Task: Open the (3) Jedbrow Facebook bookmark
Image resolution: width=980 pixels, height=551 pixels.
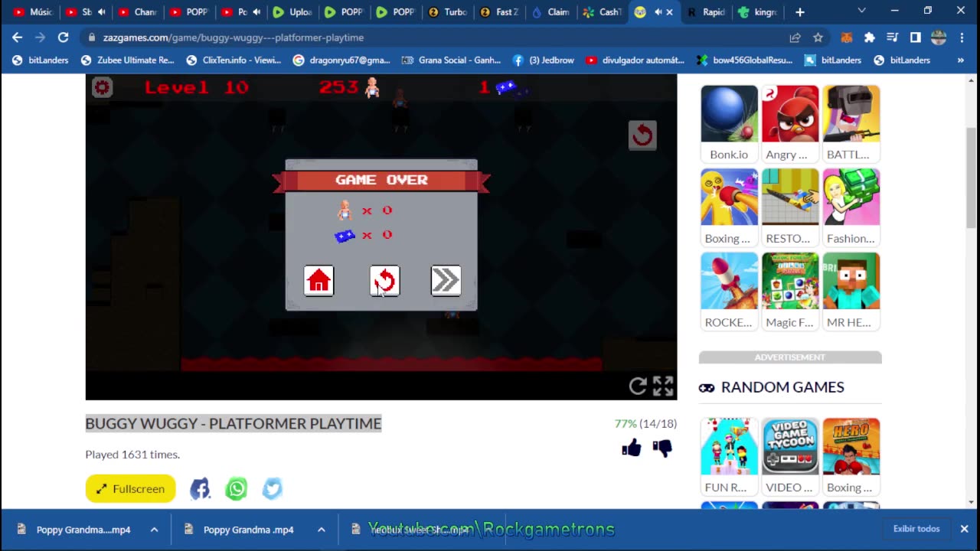Action: [543, 60]
